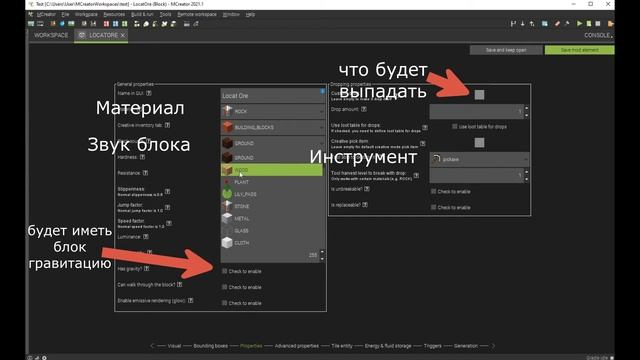The width and height of the screenshot is (640, 360).
Task: Select WOOD in the sound list
Action: click(x=272, y=170)
